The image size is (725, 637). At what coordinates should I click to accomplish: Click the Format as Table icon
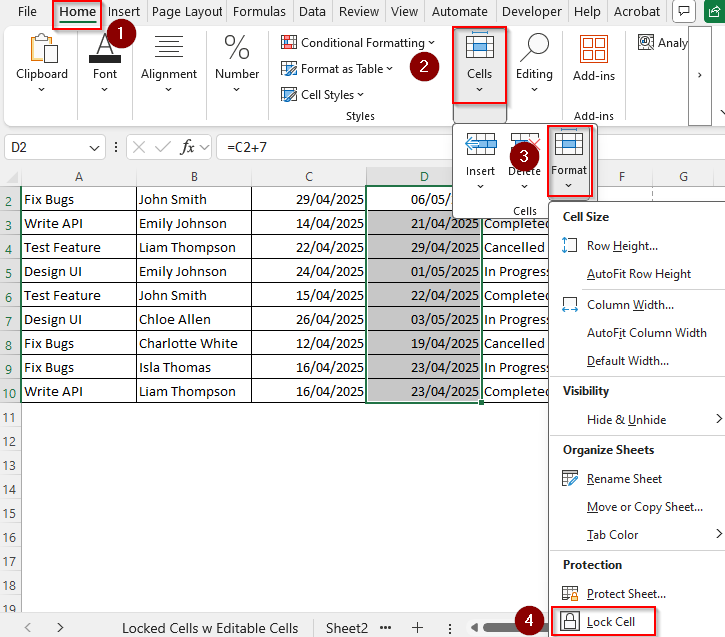point(289,69)
